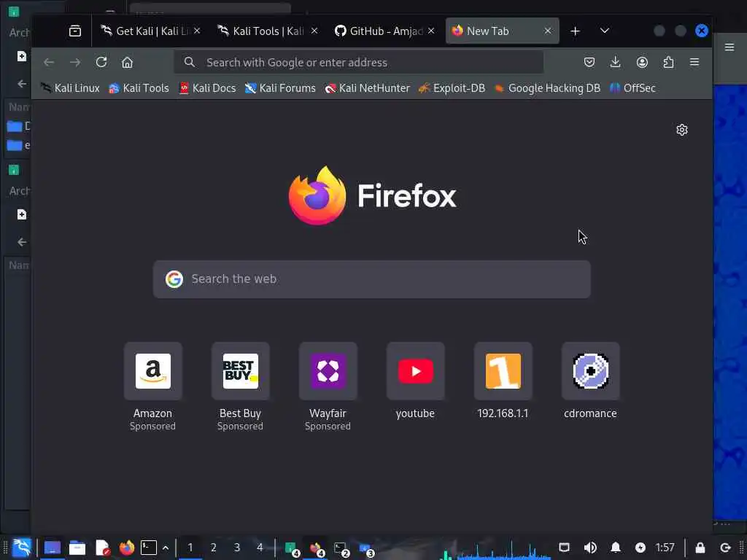Switch to workspace 4
This screenshot has height=560, width=747.
coord(260,548)
